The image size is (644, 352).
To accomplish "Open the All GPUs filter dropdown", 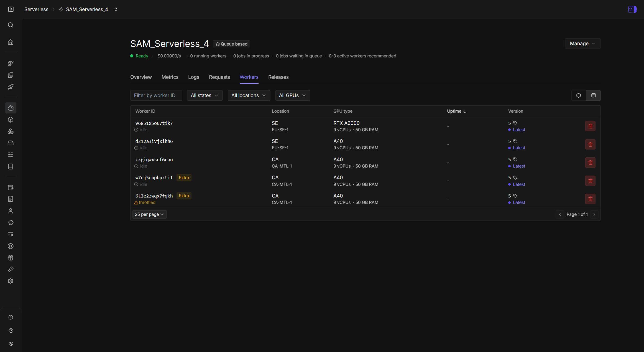I will (x=293, y=95).
